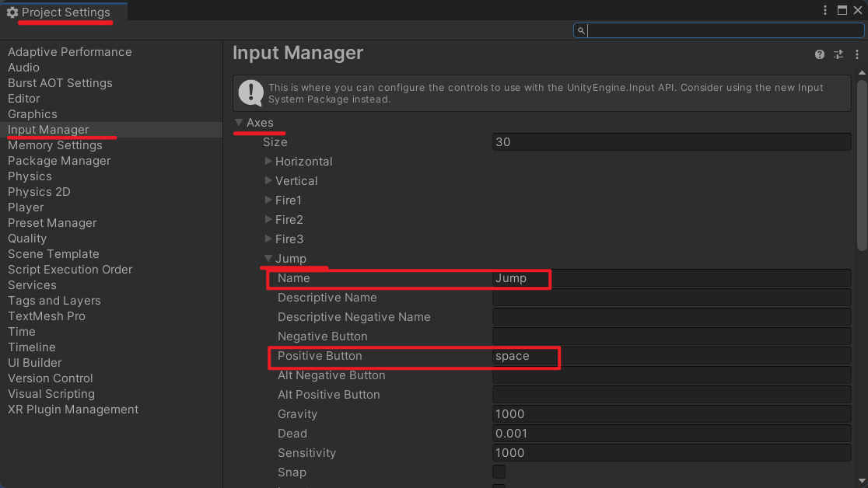Collapse the Jump axis entry
Image resolution: width=868 pixels, height=488 pixels.
coord(268,259)
